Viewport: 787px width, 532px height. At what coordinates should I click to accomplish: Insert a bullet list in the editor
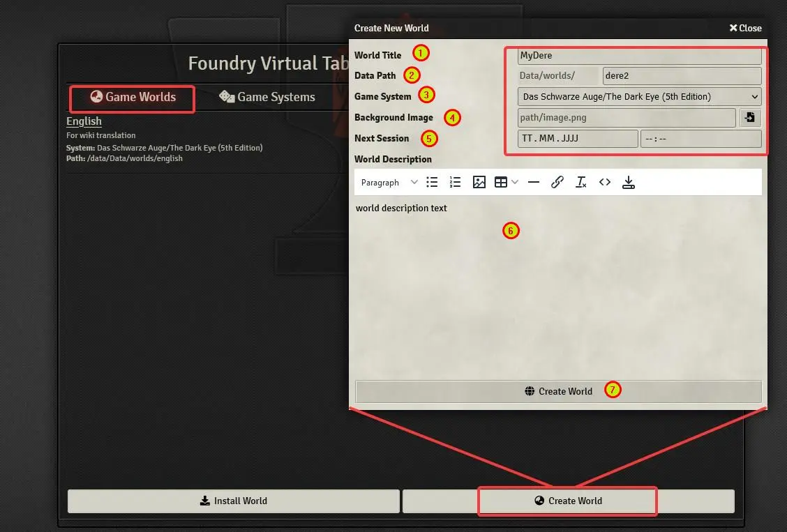click(x=432, y=182)
